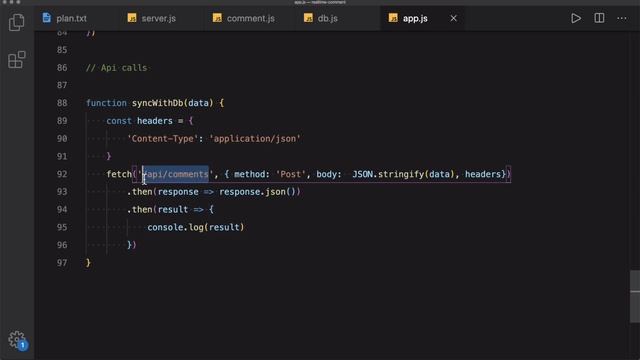Close the app.js tab
640x360 pixels.
click(x=453, y=18)
